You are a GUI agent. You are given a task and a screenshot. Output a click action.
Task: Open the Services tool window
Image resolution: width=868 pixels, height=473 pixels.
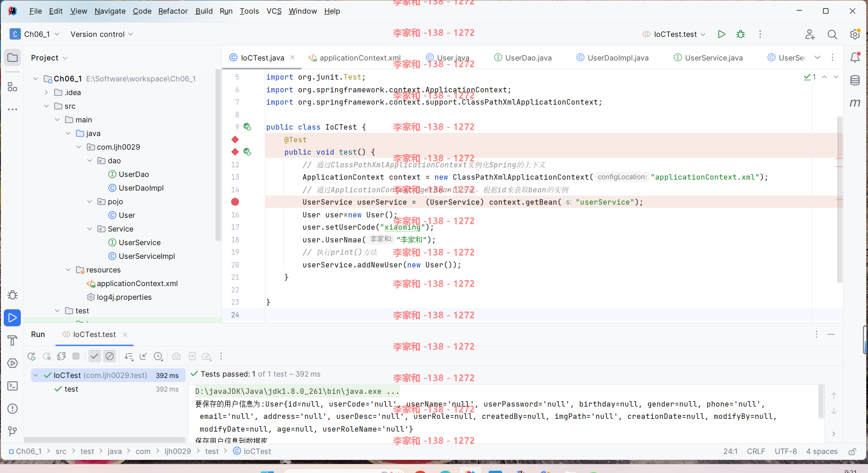(13, 363)
